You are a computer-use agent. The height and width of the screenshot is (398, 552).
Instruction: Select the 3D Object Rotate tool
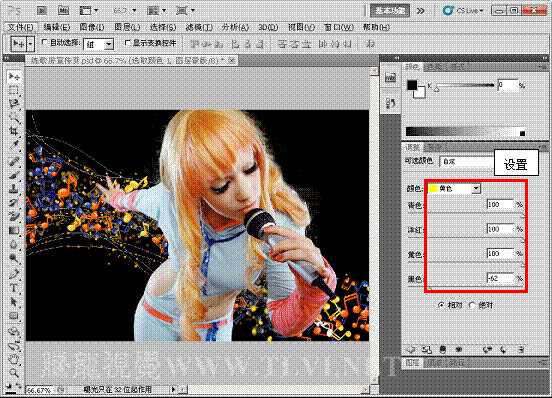click(14, 331)
